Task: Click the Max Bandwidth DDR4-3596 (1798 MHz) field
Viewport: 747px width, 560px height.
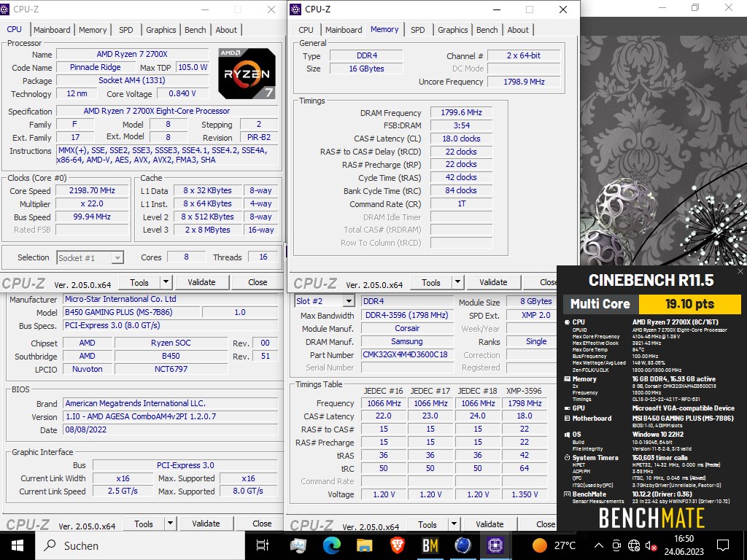Action: click(406, 315)
